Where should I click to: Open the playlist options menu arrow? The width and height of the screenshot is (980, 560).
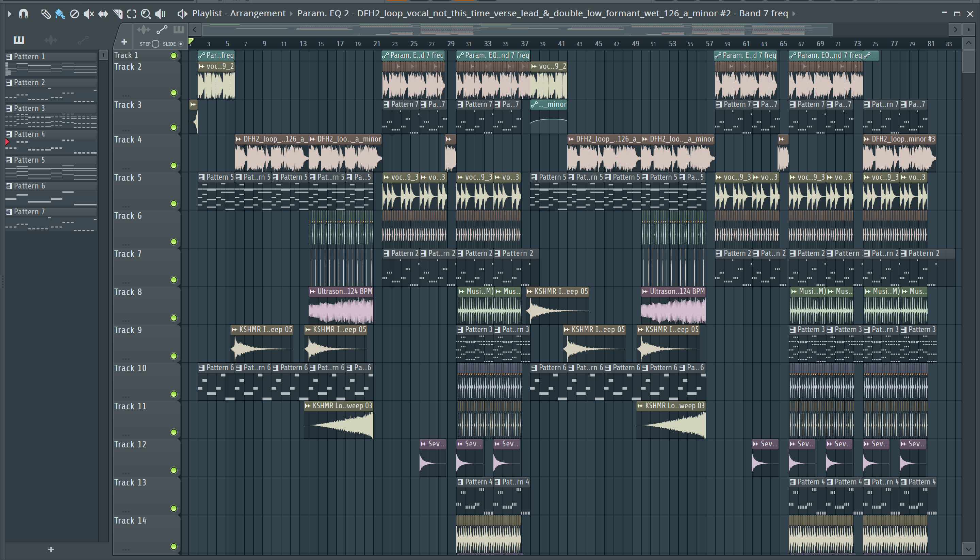click(x=10, y=14)
